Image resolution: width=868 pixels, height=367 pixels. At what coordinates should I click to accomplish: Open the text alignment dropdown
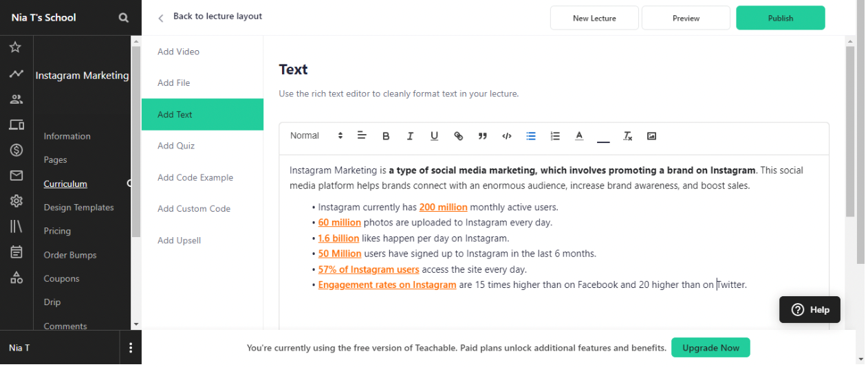362,136
